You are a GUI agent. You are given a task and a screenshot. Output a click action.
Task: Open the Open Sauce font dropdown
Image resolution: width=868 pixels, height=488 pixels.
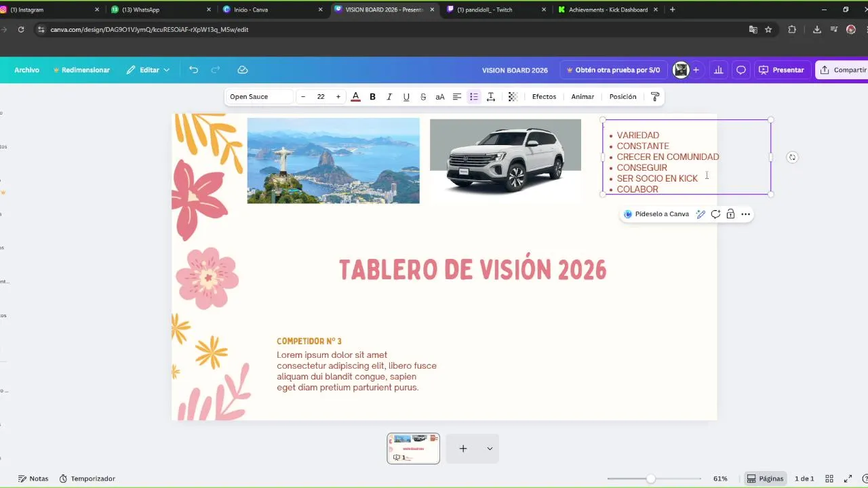click(x=259, y=97)
